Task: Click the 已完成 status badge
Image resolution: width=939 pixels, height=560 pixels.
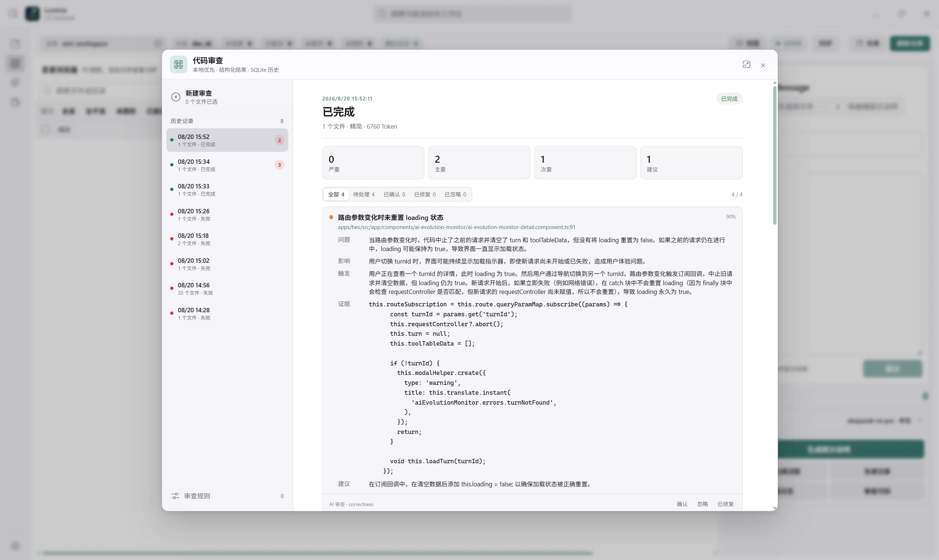Action: coord(729,99)
